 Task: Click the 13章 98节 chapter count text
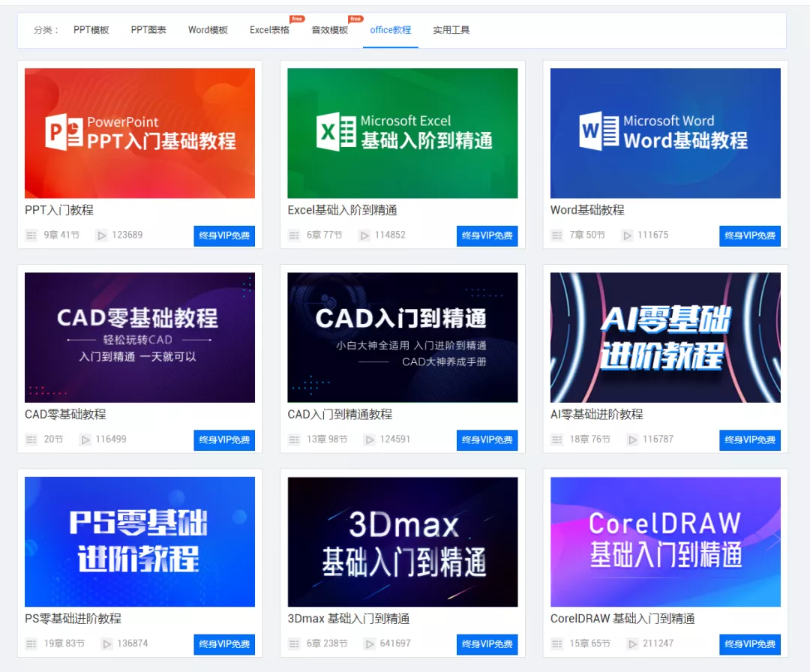[327, 439]
